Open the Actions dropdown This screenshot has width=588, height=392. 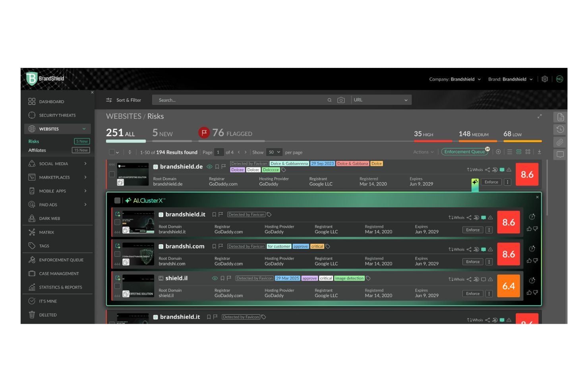[422, 152]
